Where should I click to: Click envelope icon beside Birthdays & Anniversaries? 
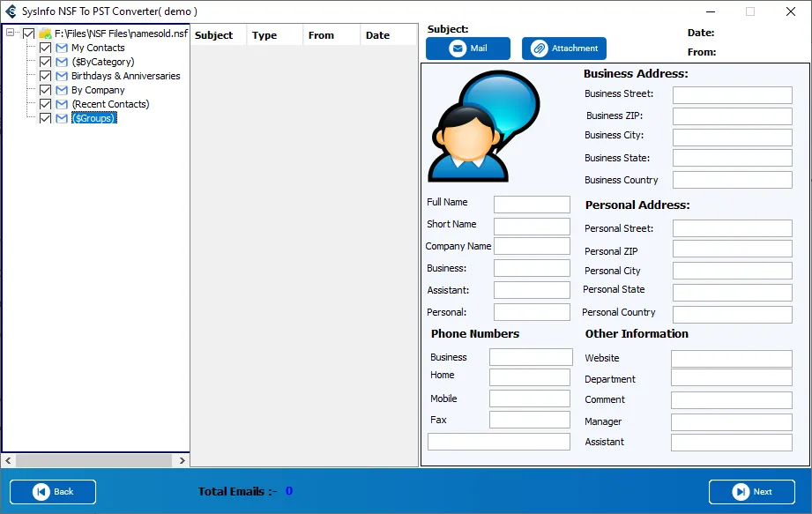click(x=62, y=76)
